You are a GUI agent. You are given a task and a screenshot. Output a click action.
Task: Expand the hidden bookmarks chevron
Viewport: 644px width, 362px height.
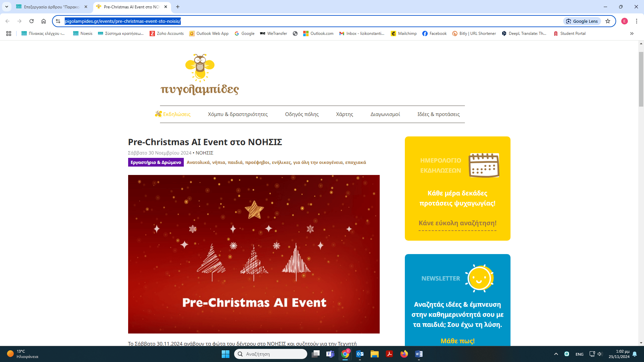[632, 34]
